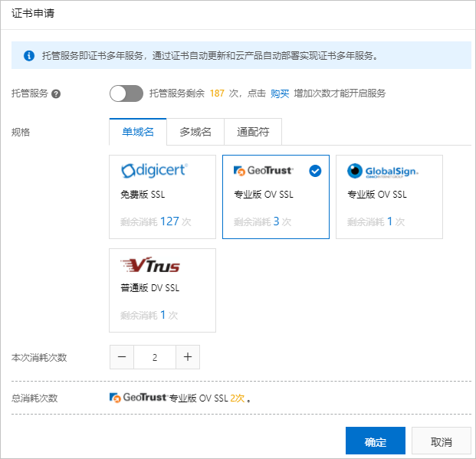
Task: Toggle the 托管服务 switch on
Action: coord(126,93)
